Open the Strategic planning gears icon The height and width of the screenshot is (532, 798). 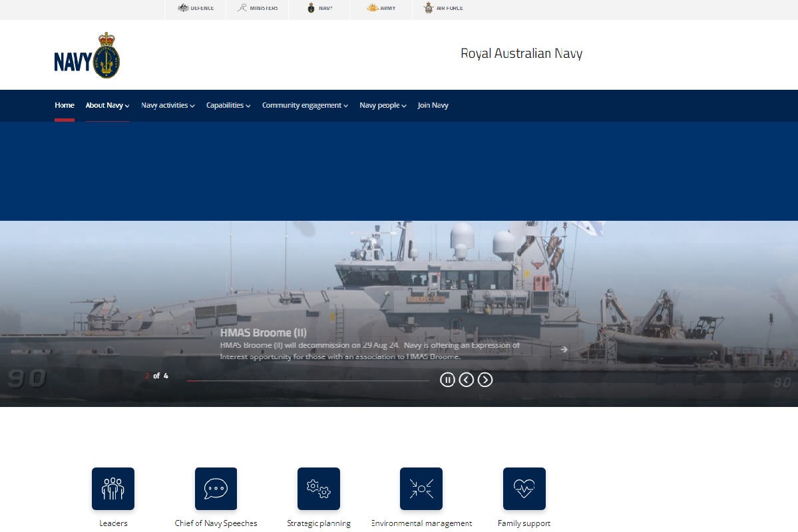point(318,489)
